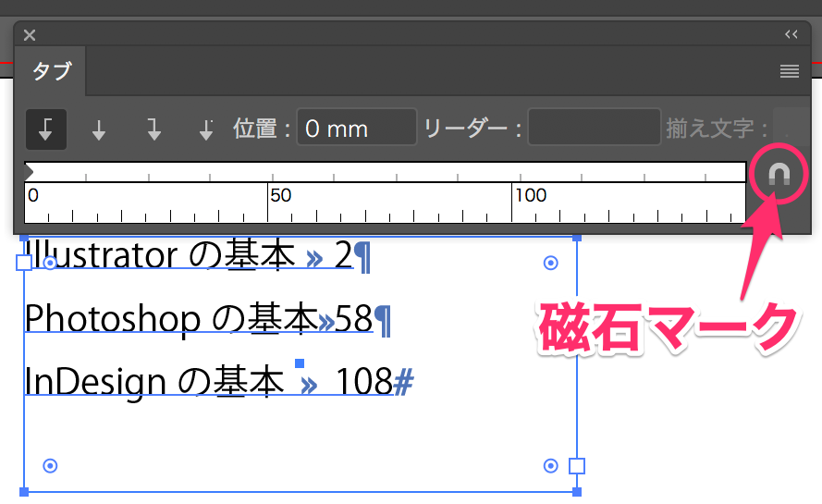Click the page number "58"
The width and height of the screenshot is (822, 504).
pyautogui.click(x=353, y=318)
